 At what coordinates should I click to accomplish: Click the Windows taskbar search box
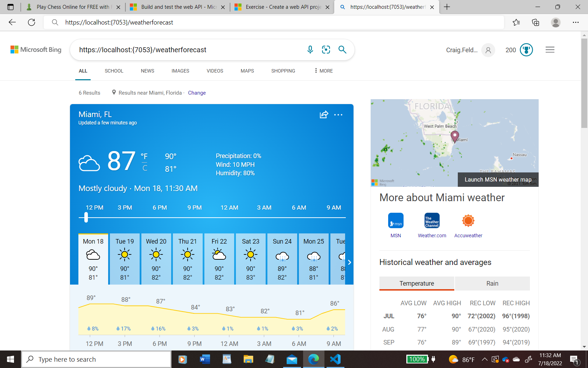[x=96, y=359]
